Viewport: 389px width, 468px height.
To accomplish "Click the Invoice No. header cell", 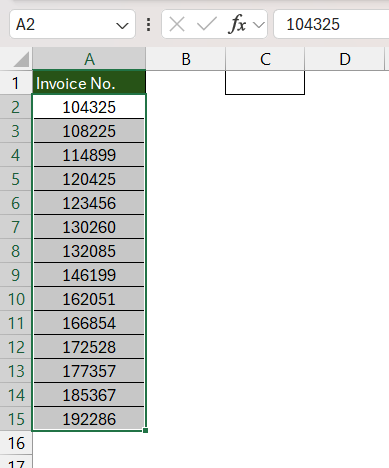I will [89, 83].
